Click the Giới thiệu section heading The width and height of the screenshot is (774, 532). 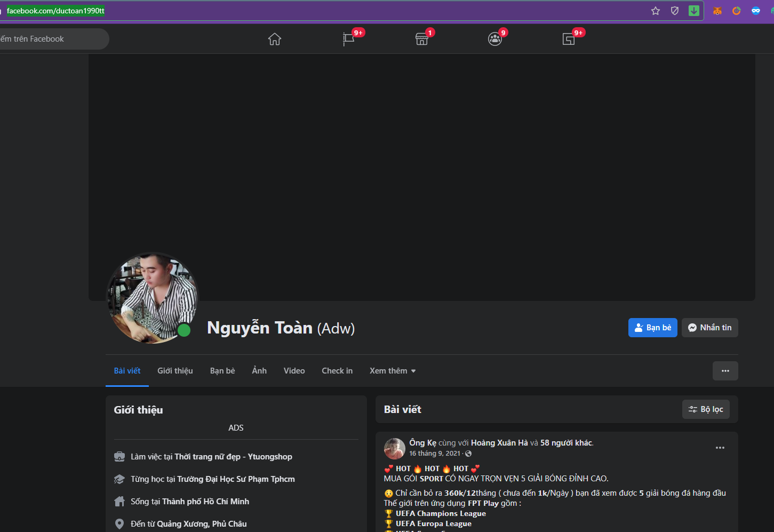point(138,410)
